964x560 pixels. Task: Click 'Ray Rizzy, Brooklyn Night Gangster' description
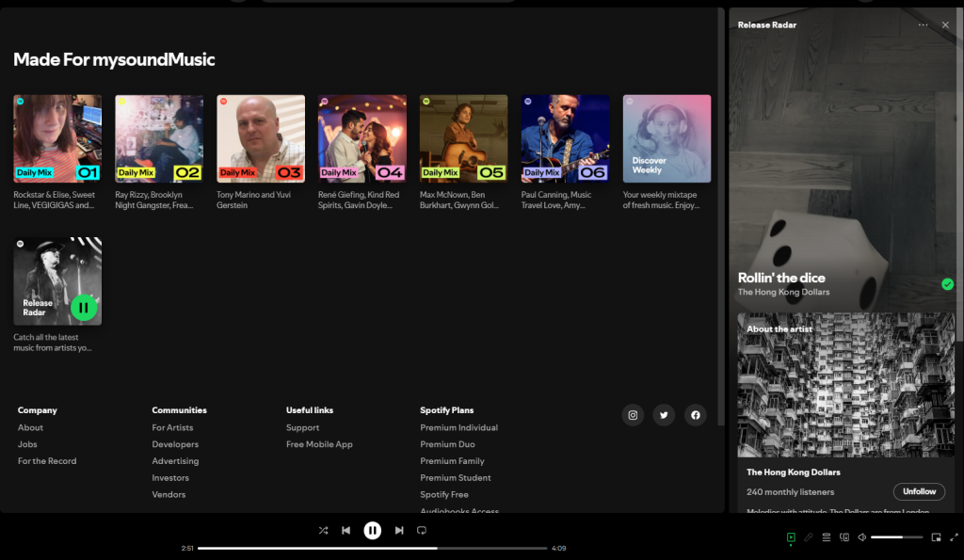pyautogui.click(x=153, y=200)
